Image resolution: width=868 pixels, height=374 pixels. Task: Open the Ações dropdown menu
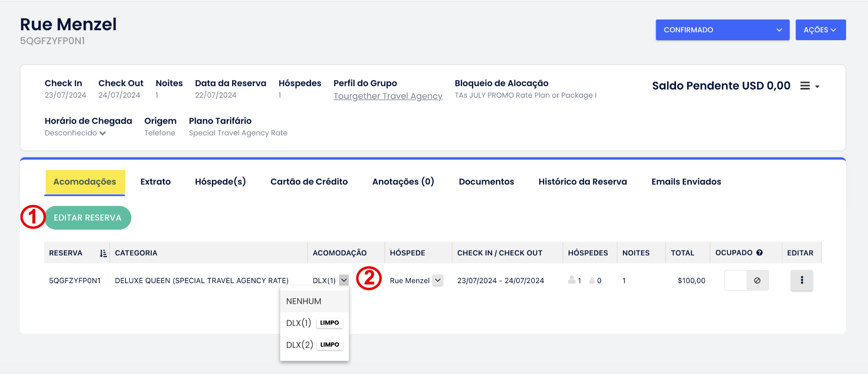820,30
